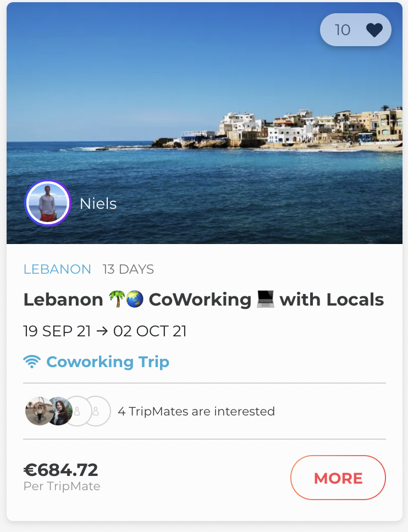Click the 13 DAYS duration label
The height and width of the screenshot is (532, 408).
pyautogui.click(x=128, y=269)
